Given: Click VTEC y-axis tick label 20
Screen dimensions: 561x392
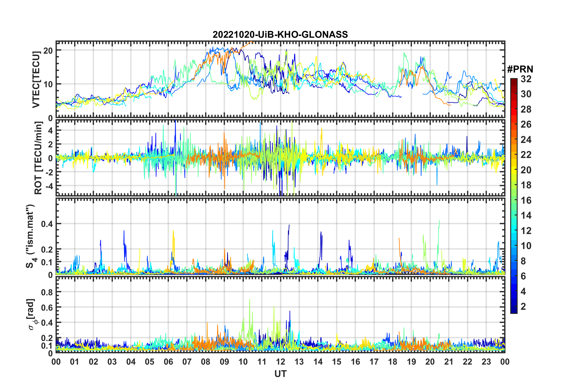Looking at the screenshot, I should click(x=48, y=50).
